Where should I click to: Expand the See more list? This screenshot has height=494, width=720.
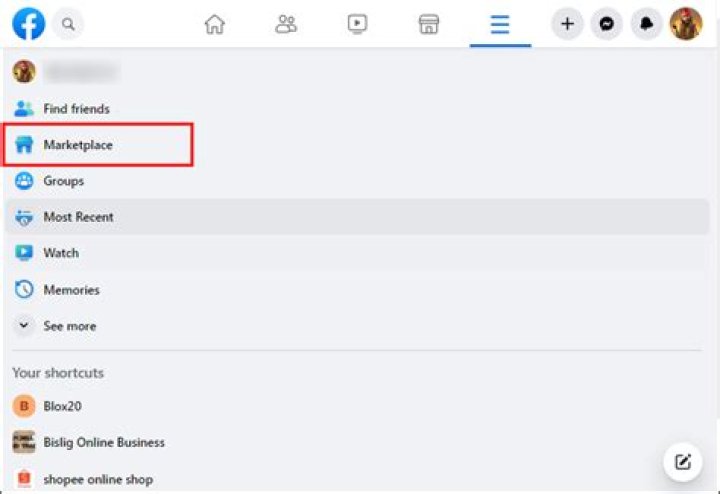(69, 326)
